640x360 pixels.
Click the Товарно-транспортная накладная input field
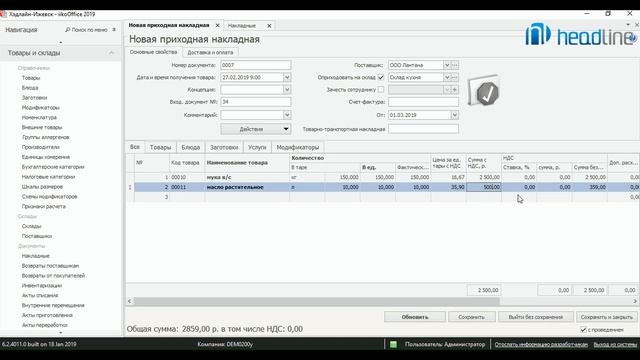click(423, 129)
